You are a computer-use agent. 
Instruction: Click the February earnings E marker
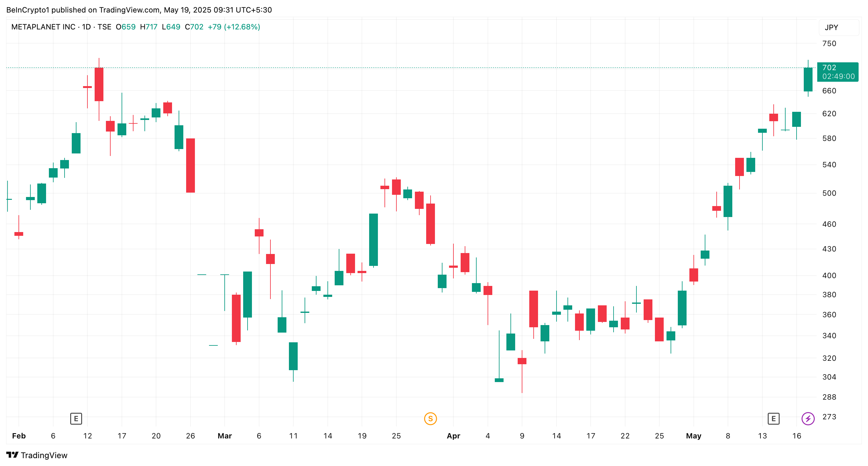click(x=76, y=418)
